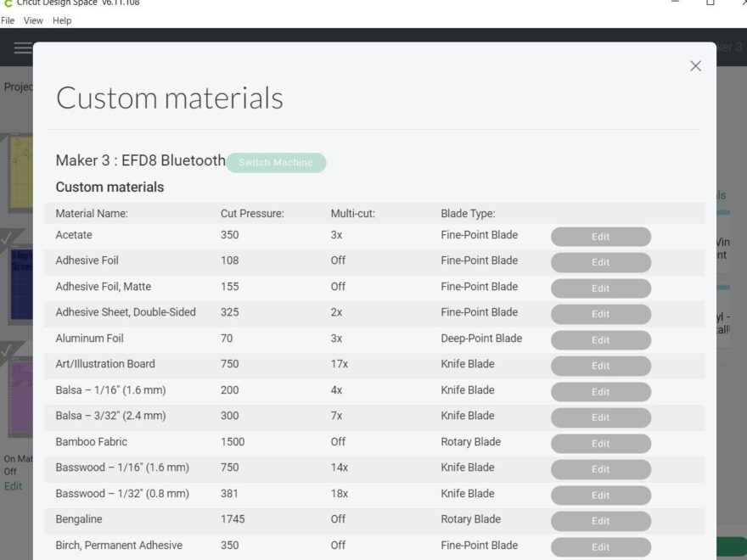Image resolution: width=747 pixels, height=560 pixels.
Task: Edit the Birch, Permanent Adhesive material
Action: coord(600,547)
